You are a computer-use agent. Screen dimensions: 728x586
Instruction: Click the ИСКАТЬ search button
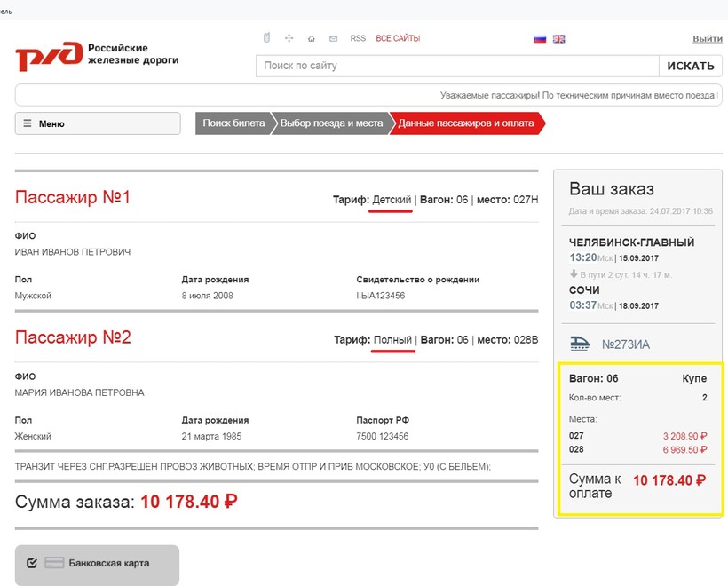click(689, 66)
